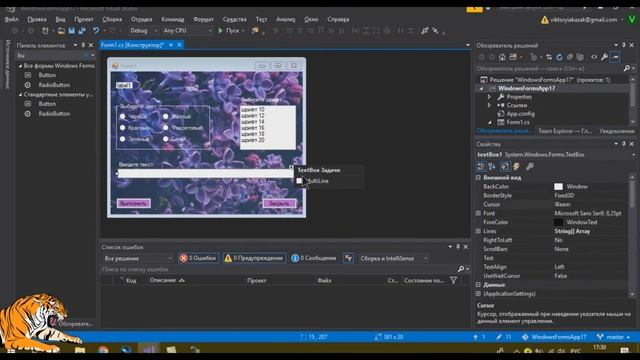Click the Clear all filters icon in Error List
640x360 pixels.
pos(348,258)
